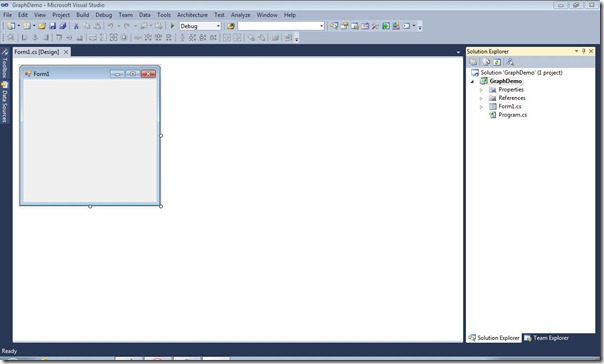
Task: Close the Form1.cs [Design] tab
Action: click(x=66, y=52)
